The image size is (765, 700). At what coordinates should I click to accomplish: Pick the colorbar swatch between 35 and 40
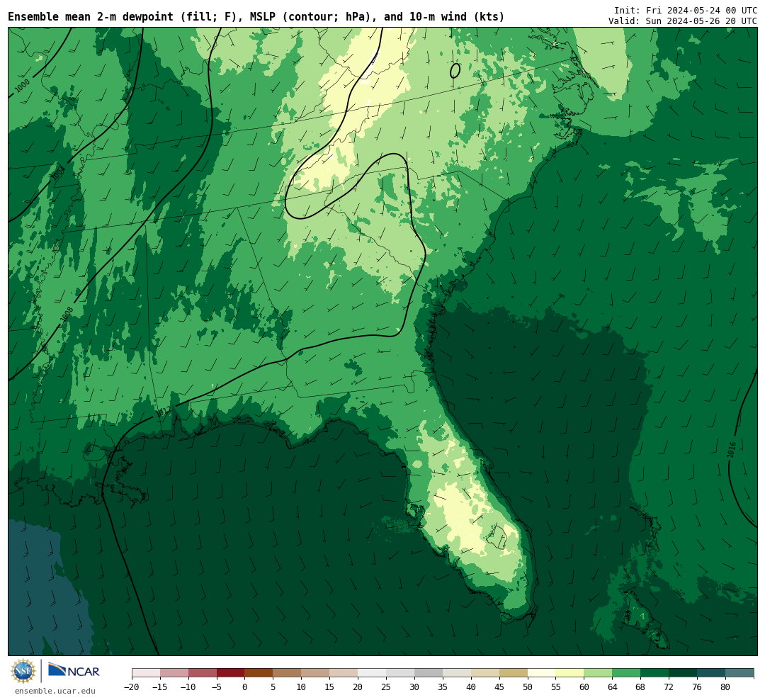(x=457, y=673)
